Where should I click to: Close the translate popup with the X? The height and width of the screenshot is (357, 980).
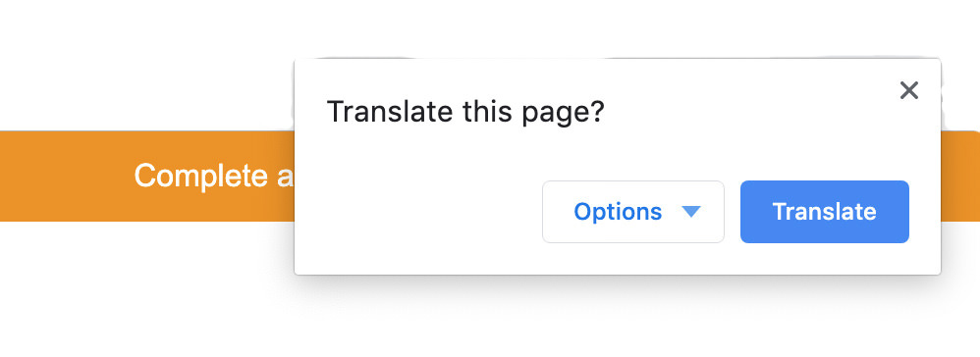click(908, 90)
